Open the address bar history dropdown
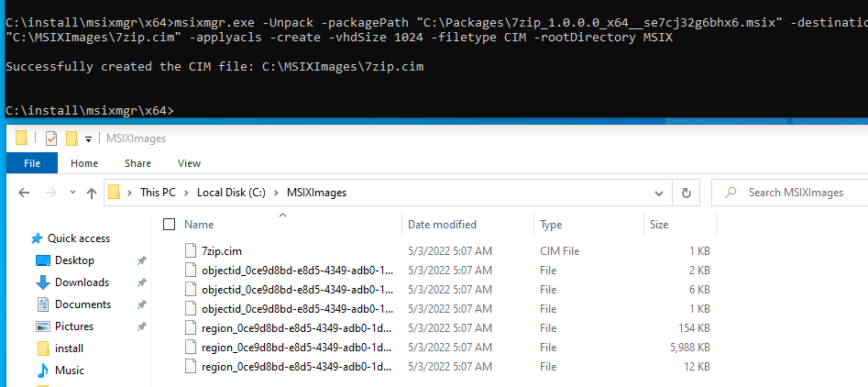Image resolution: width=868 pixels, height=387 pixels. pyautogui.click(x=659, y=193)
